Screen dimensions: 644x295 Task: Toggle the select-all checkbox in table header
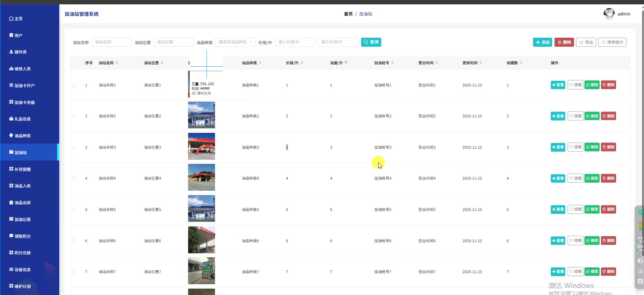tap(73, 63)
